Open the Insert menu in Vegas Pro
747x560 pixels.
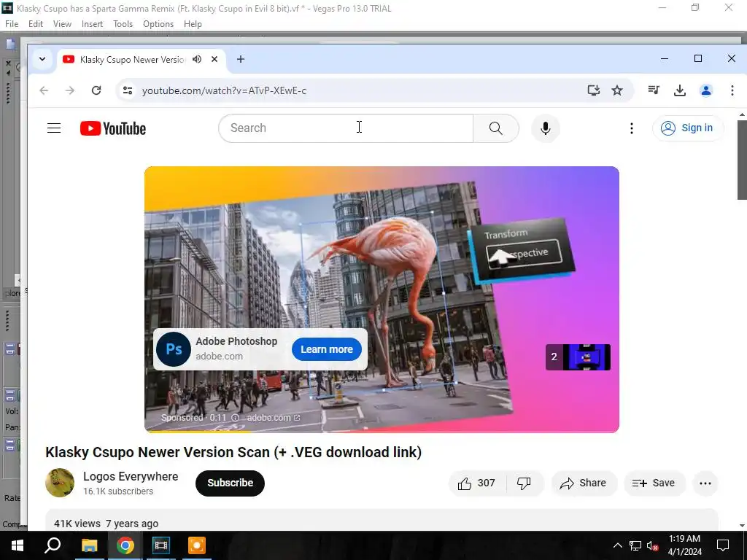tap(92, 24)
